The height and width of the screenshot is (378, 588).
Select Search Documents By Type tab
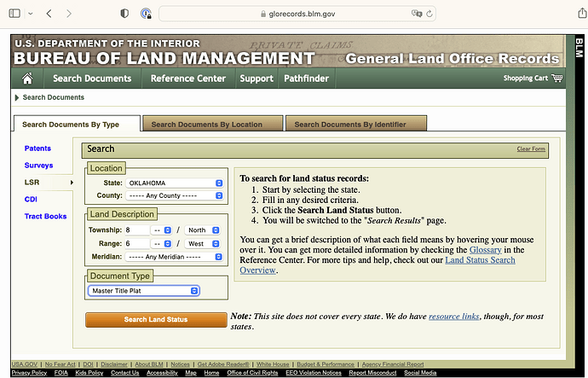(x=78, y=124)
